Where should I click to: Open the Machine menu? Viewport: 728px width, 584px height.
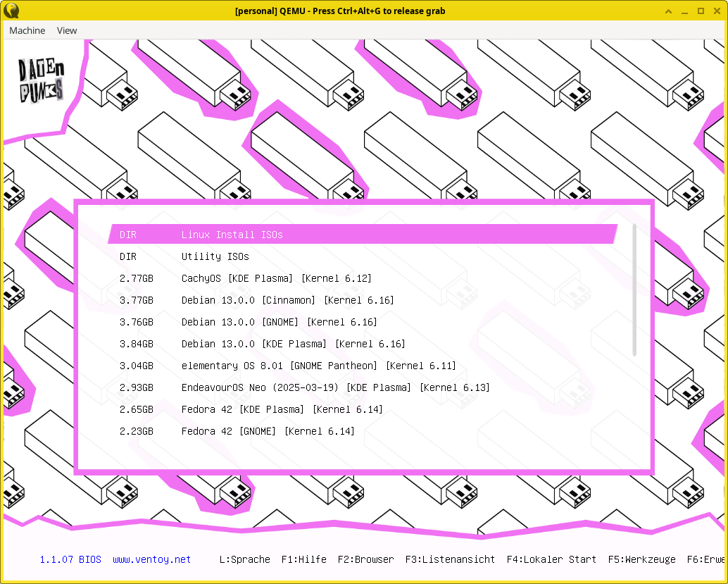point(27,30)
